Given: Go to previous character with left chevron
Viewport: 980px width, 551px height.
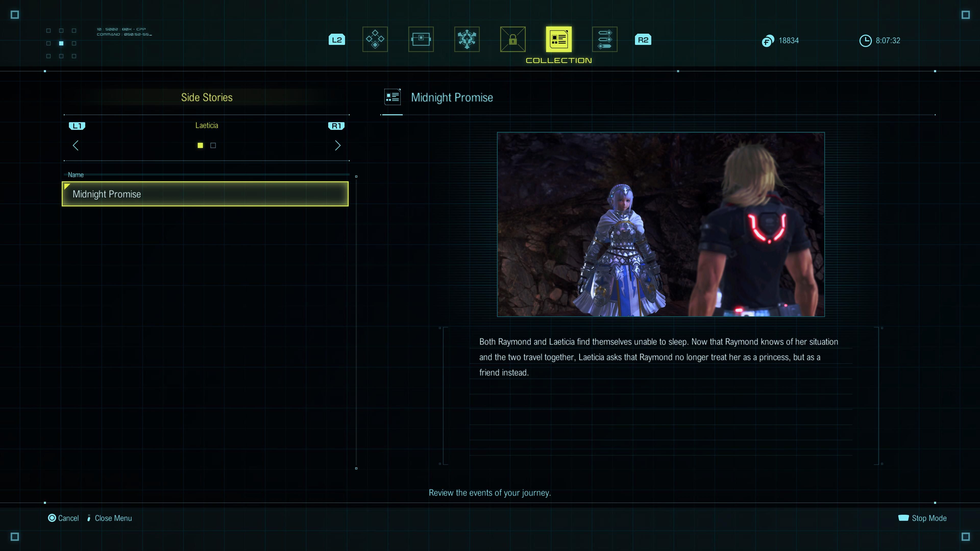Looking at the screenshot, I should click(76, 145).
